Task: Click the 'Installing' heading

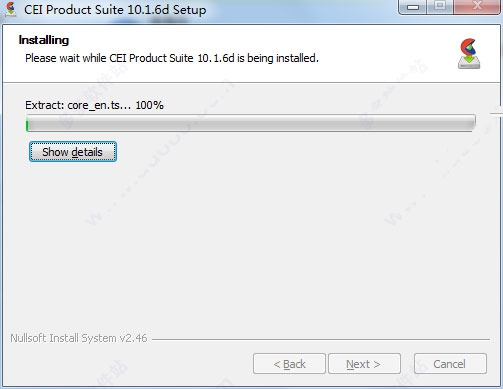Action: 44,40
